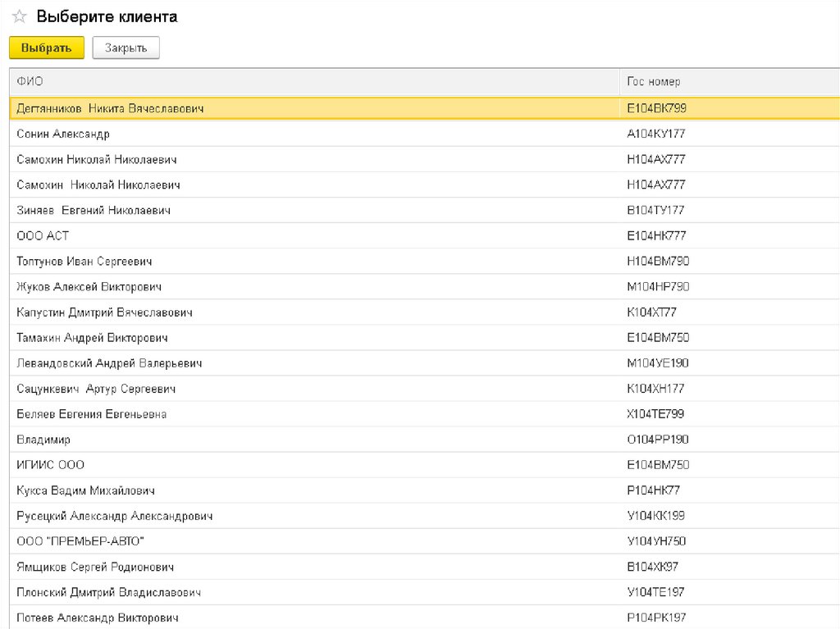Sort by the ФИО column header
840x629 pixels.
click(30, 81)
